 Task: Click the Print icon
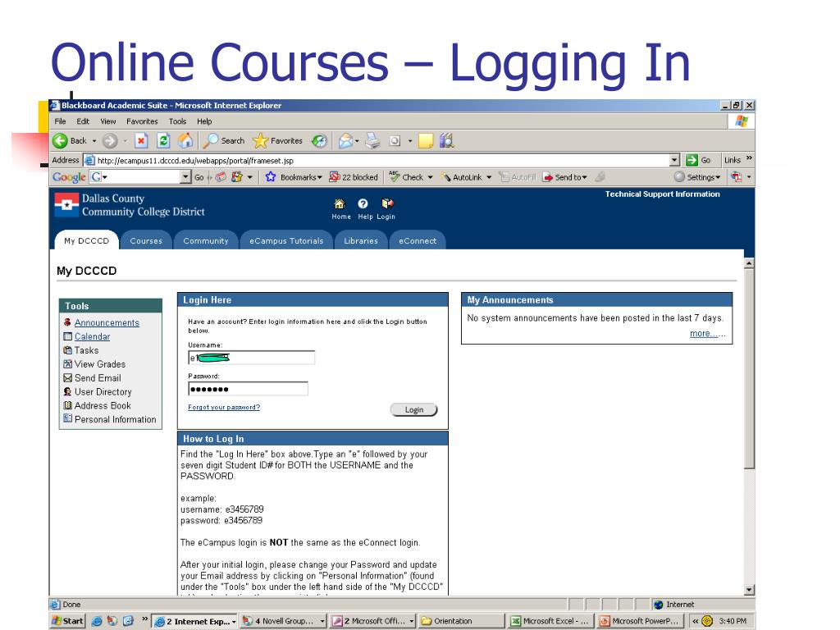(372, 141)
